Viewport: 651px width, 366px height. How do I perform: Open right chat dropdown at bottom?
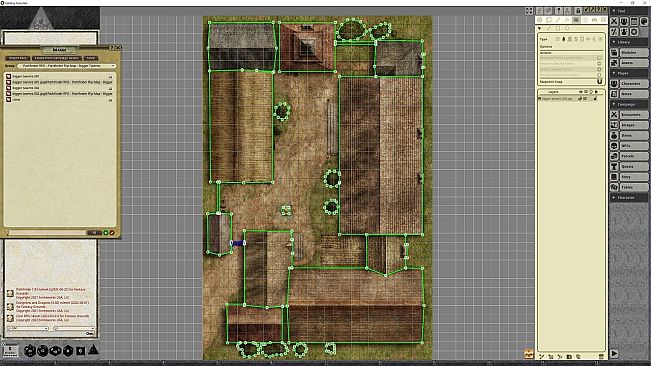coord(74,328)
